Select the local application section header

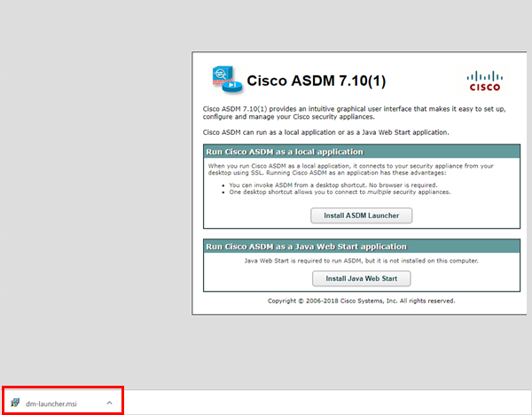tap(287, 152)
